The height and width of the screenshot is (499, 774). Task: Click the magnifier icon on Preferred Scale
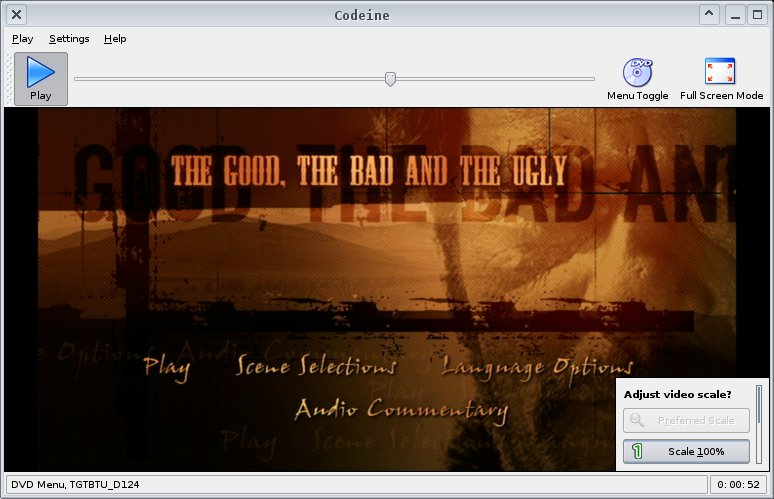[x=637, y=421]
